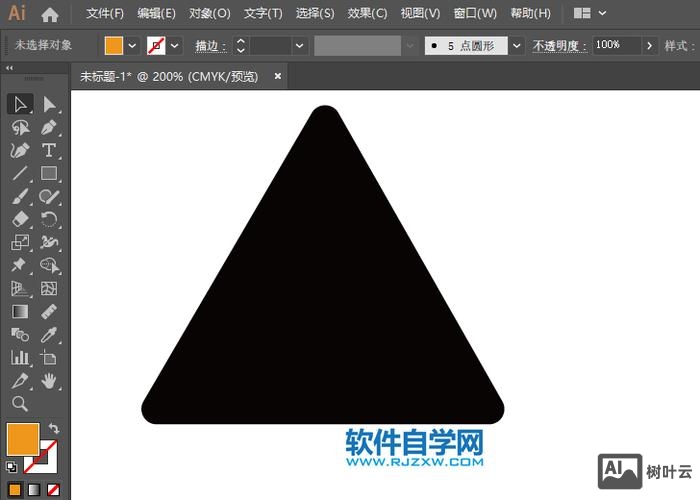Select the Artboard tool
The image size is (700, 500).
coord(49,358)
